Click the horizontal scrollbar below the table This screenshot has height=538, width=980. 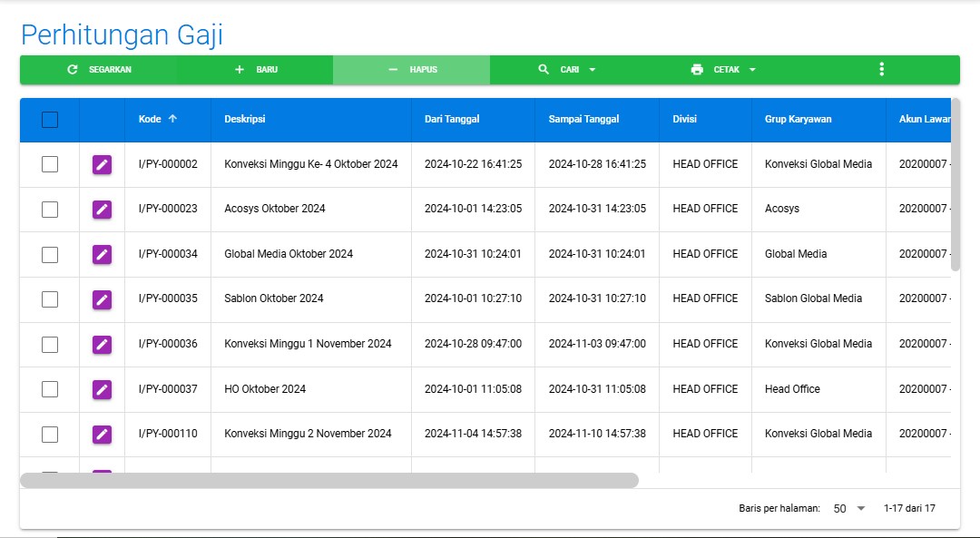tap(328, 480)
